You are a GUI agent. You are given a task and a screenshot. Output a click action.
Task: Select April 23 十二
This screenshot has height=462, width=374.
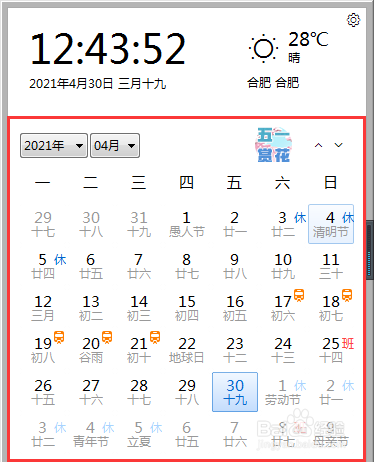point(235,350)
